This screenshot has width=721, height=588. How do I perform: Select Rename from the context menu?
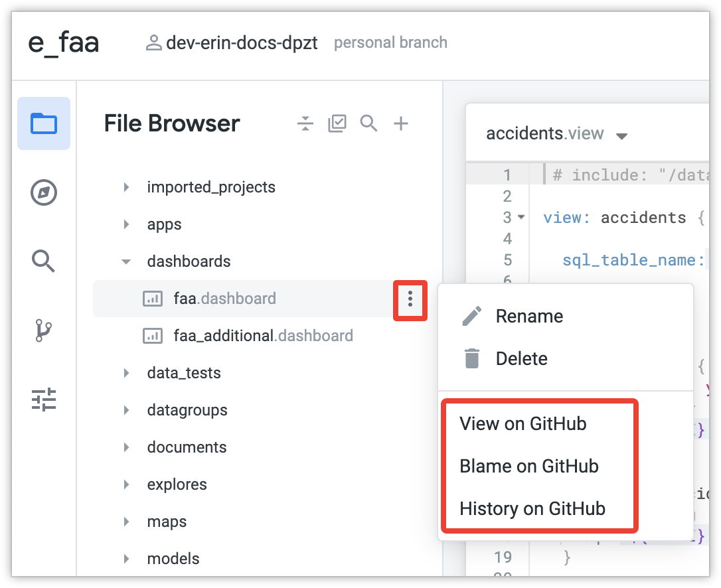tap(529, 316)
